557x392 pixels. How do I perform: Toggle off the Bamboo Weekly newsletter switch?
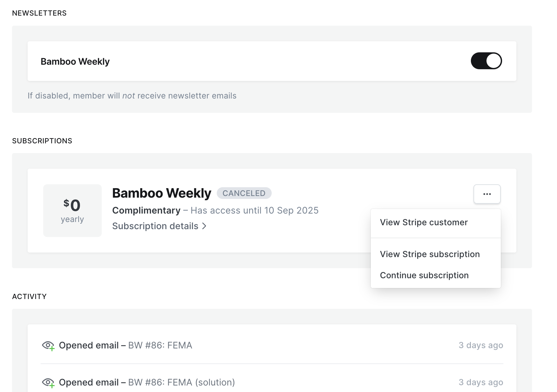pyautogui.click(x=486, y=61)
